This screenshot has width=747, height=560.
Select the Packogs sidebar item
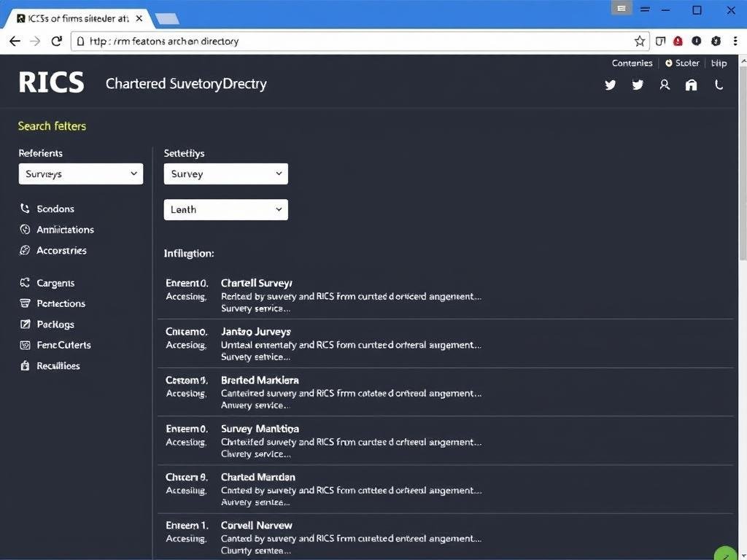click(x=55, y=324)
